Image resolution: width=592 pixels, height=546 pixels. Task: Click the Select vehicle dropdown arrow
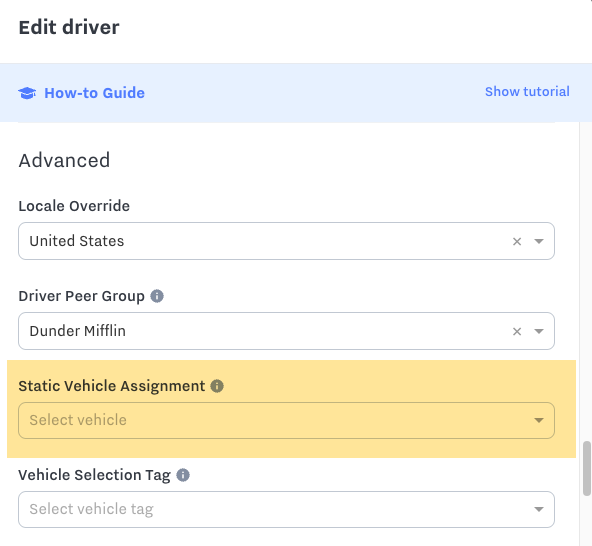click(539, 420)
